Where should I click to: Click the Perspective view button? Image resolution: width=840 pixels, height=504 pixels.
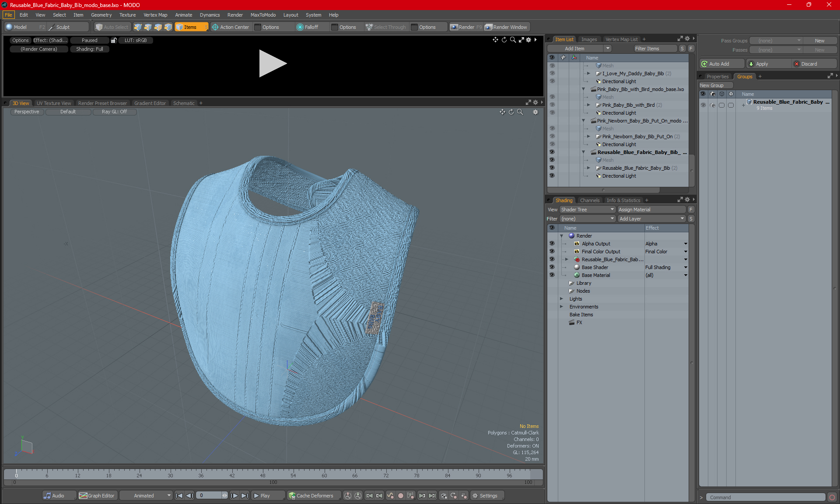(x=27, y=112)
